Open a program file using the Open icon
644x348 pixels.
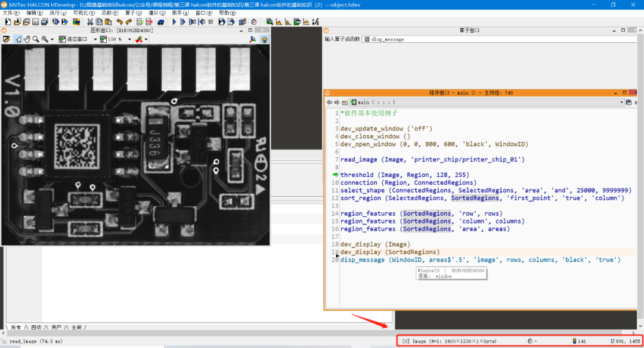[x=18, y=21]
